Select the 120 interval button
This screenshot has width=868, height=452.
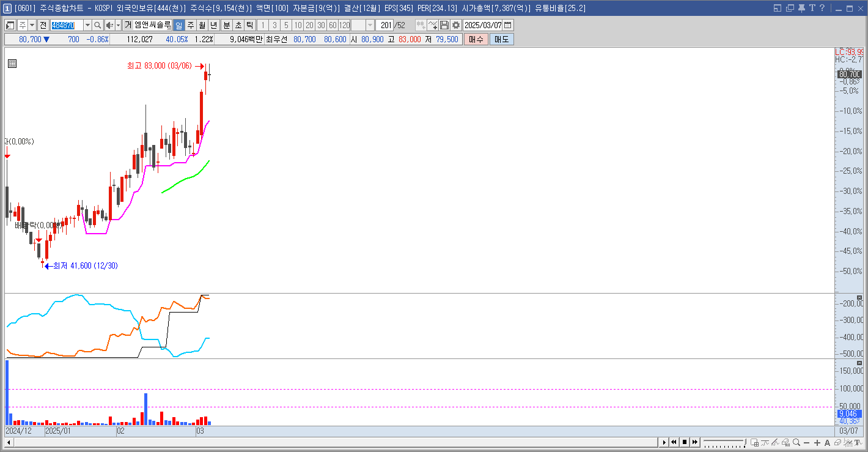point(344,25)
